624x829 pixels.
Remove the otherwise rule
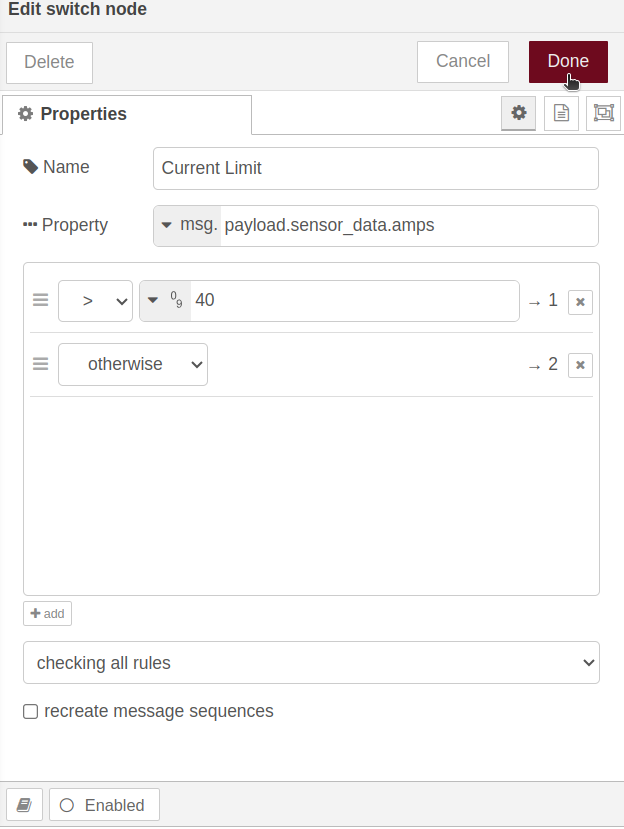(x=580, y=365)
